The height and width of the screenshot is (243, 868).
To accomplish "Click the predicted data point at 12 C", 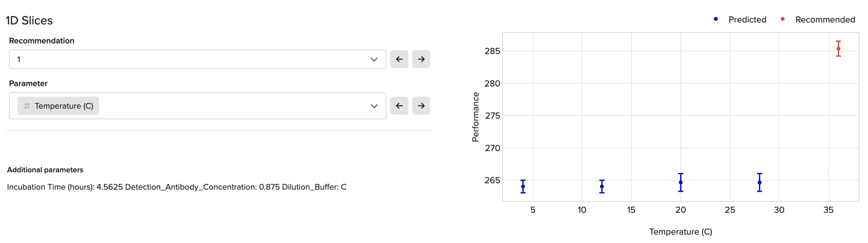I will coord(602,187).
